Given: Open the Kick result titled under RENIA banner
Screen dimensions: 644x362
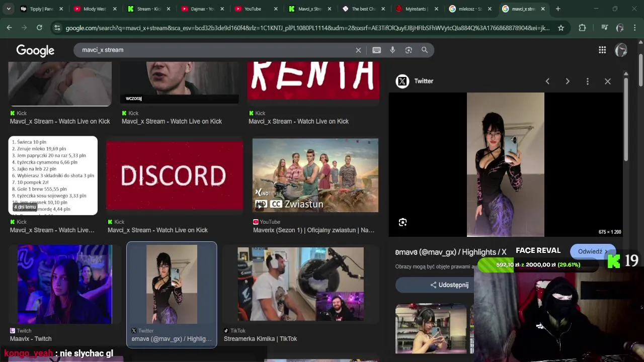Looking at the screenshot, I should (298, 121).
